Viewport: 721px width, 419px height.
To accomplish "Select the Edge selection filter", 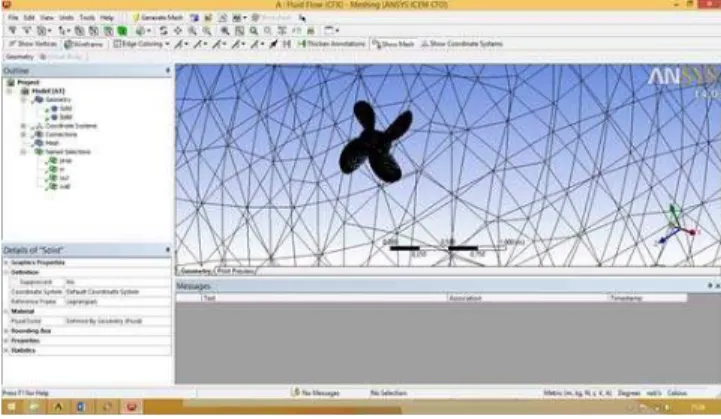I will [x=94, y=31].
